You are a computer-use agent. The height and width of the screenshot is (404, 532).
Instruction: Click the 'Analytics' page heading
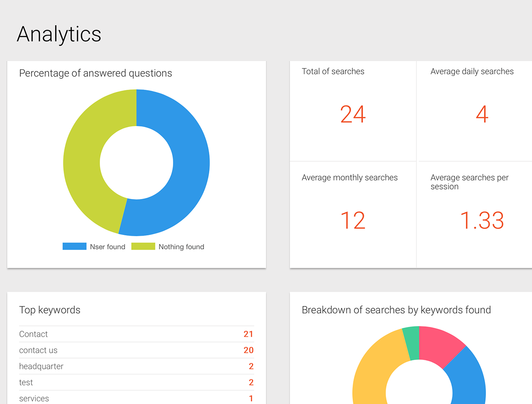(x=59, y=34)
